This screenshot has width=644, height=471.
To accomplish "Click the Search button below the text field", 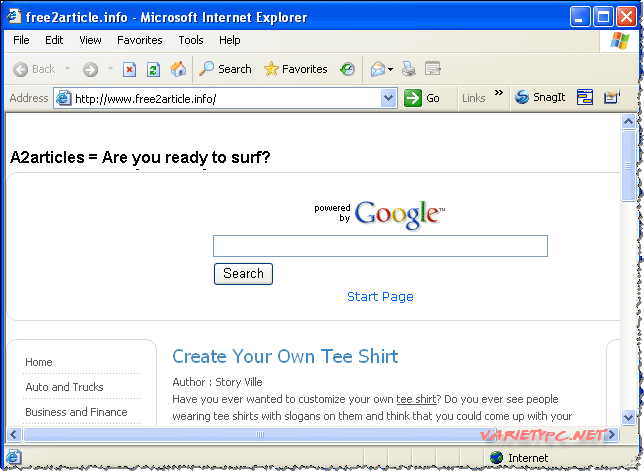I will point(243,274).
